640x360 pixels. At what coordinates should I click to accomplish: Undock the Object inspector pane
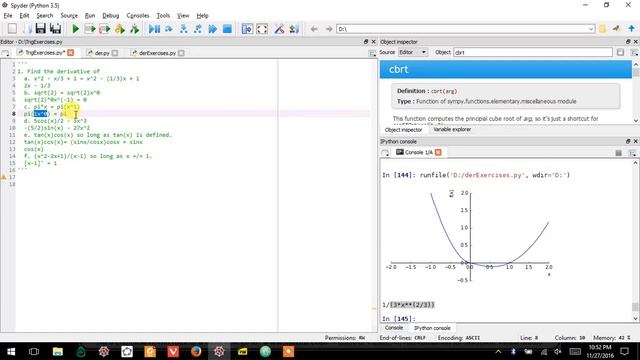(628, 42)
